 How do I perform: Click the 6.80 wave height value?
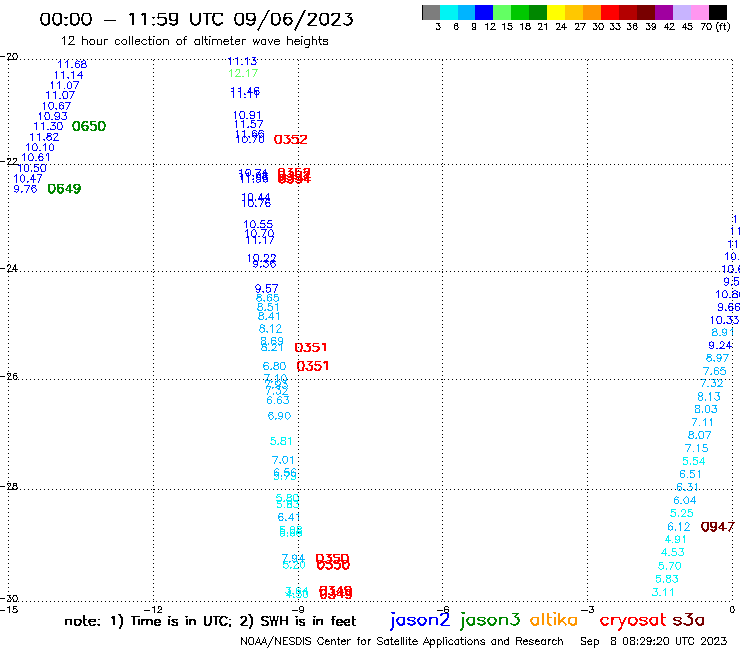pyautogui.click(x=275, y=366)
